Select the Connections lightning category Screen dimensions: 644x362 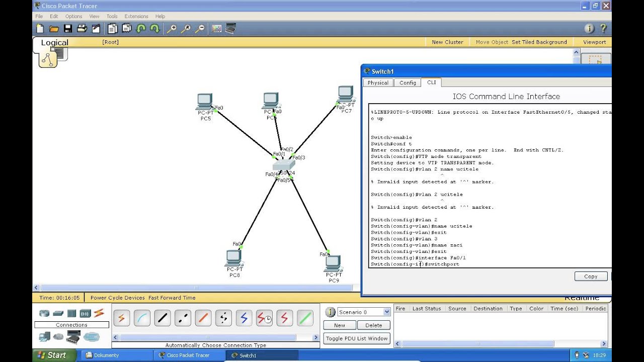[99, 313]
